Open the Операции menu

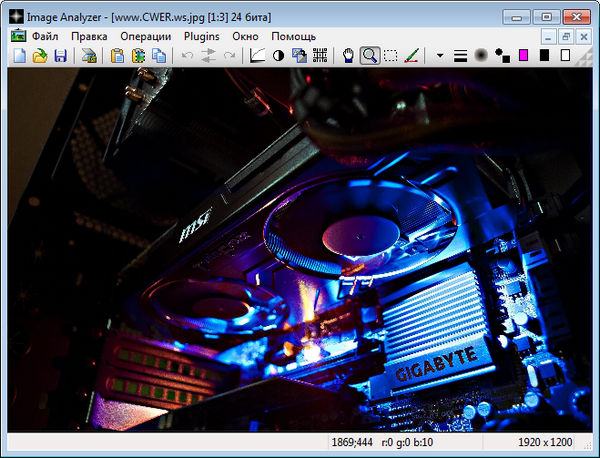(146, 36)
